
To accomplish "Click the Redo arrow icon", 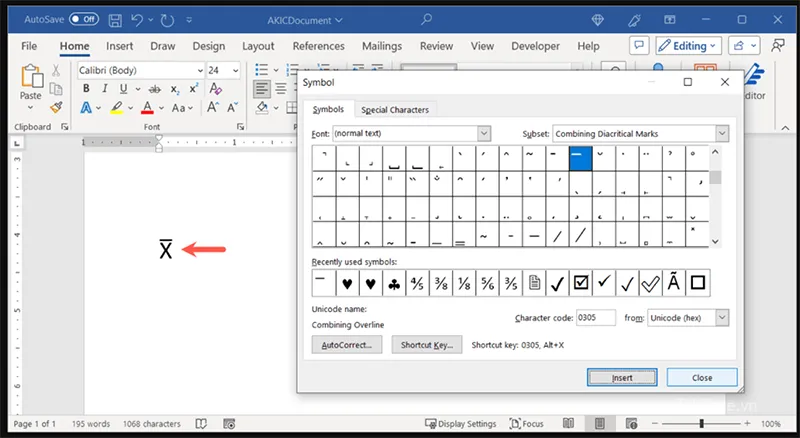I will [167, 20].
